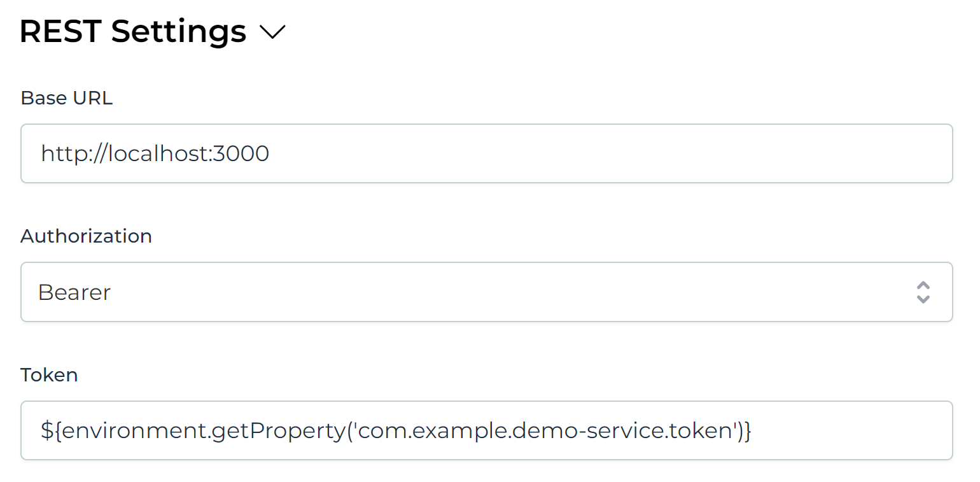Collapse the REST Settings section chevron

coord(273,32)
